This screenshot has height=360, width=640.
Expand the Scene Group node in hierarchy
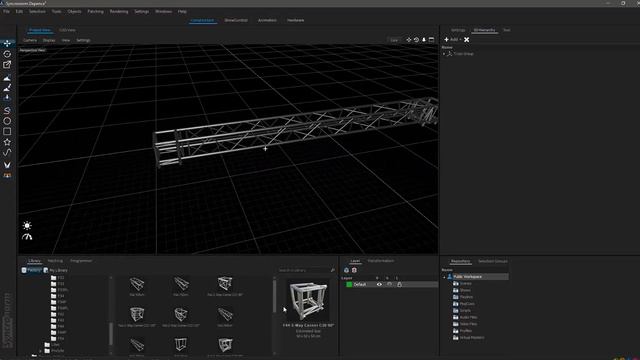point(444,54)
